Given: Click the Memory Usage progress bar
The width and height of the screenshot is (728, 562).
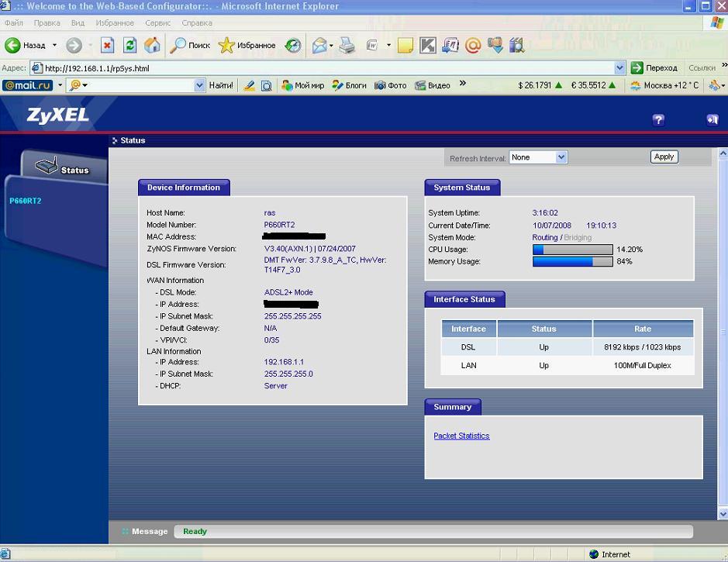Looking at the screenshot, I should coord(572,262).
